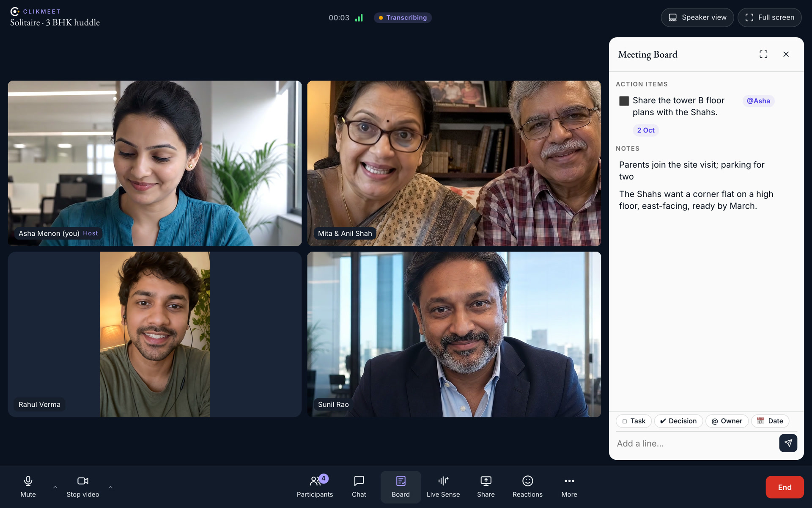Close the Meeting Board panel
The image size is (812, 508).
point(786,54)
